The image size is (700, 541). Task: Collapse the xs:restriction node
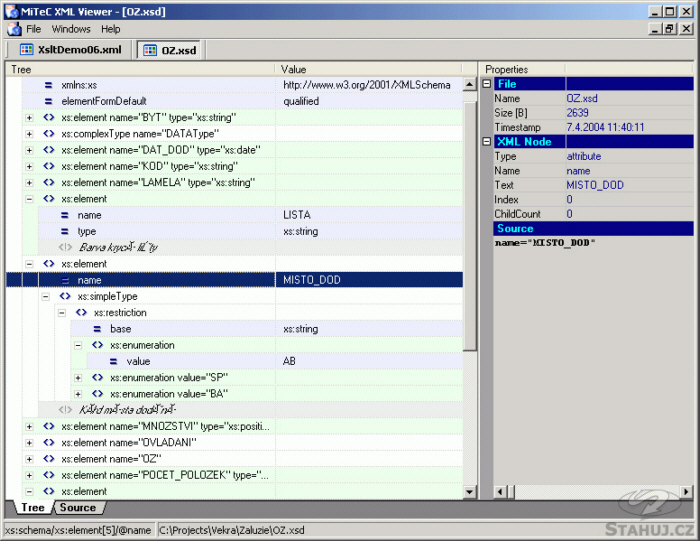62,313
